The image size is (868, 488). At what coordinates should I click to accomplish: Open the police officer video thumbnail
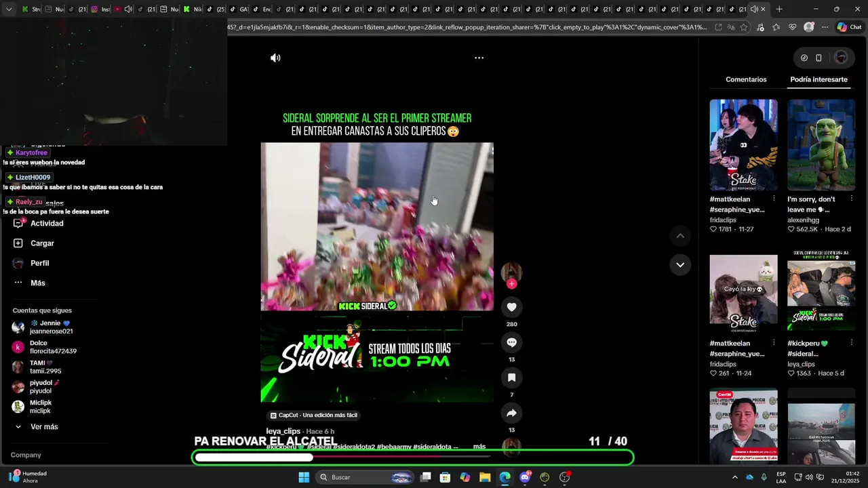point(743,426)
